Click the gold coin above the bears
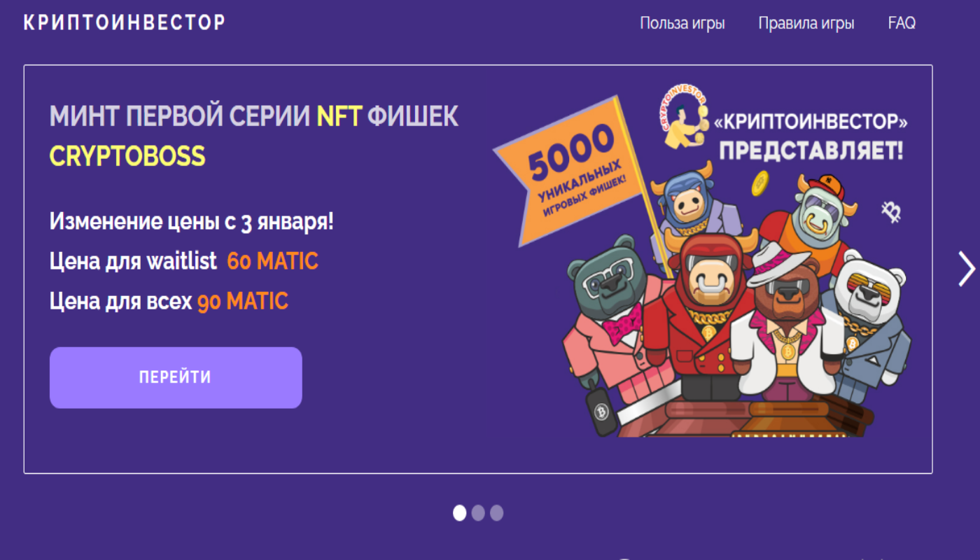The image size is (980, 560). coord(760,183)
